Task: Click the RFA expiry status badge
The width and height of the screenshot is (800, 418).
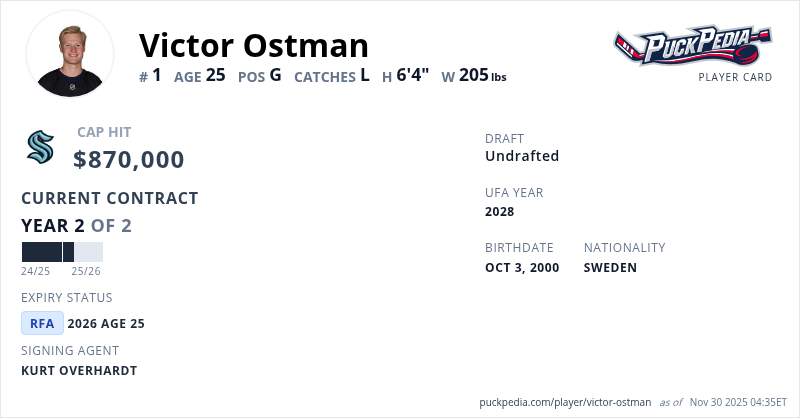Action: pos(42,323)
